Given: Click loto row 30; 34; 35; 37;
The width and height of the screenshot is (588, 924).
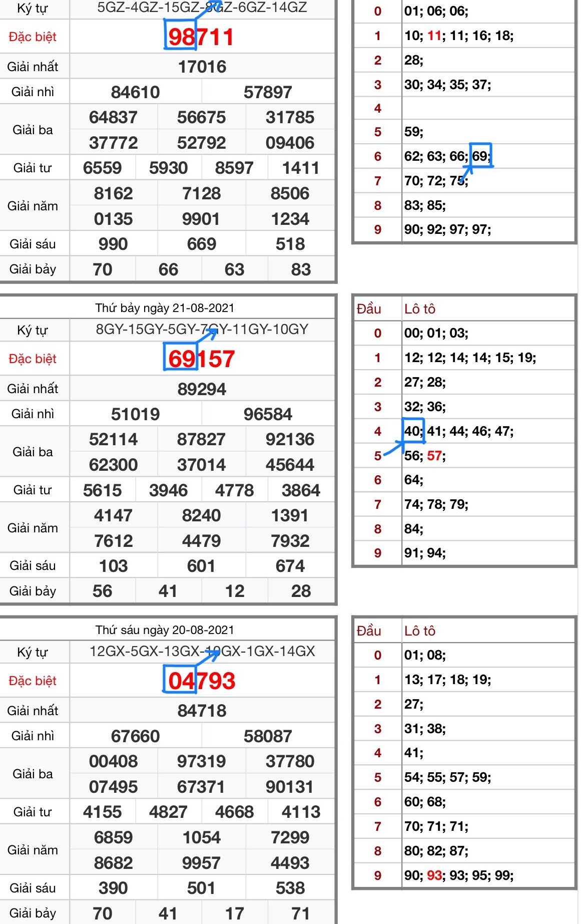Looking at the screenshot, I should 448,84.
